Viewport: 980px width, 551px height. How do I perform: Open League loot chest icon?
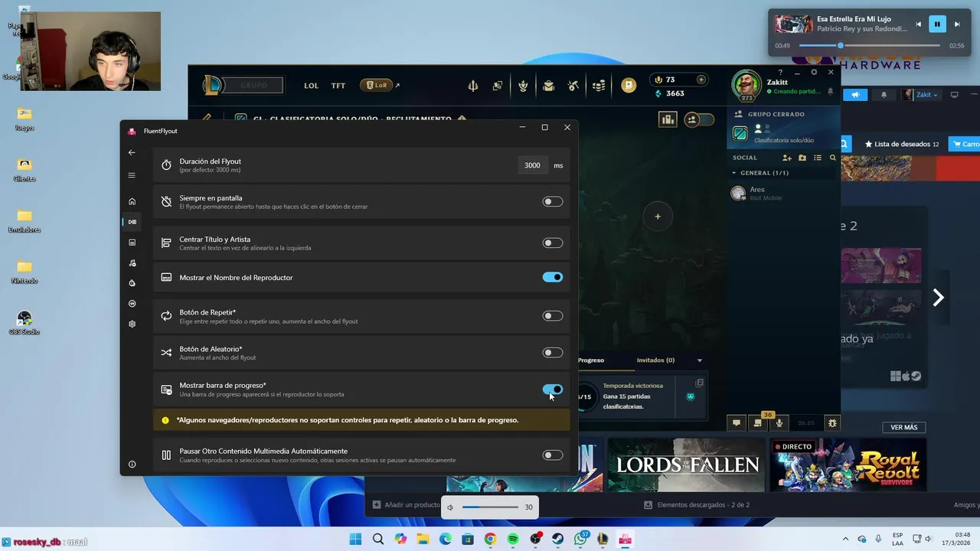[548, 86]
